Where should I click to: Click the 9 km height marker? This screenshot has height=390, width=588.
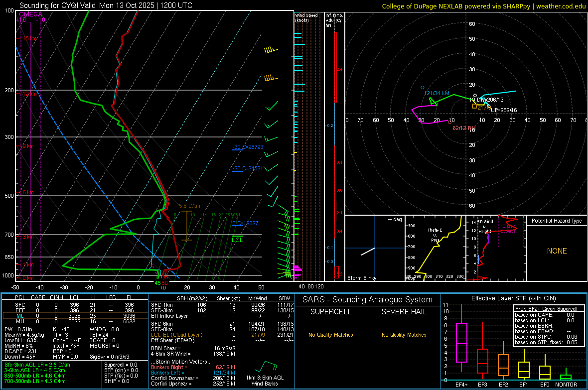coord(27,146)
